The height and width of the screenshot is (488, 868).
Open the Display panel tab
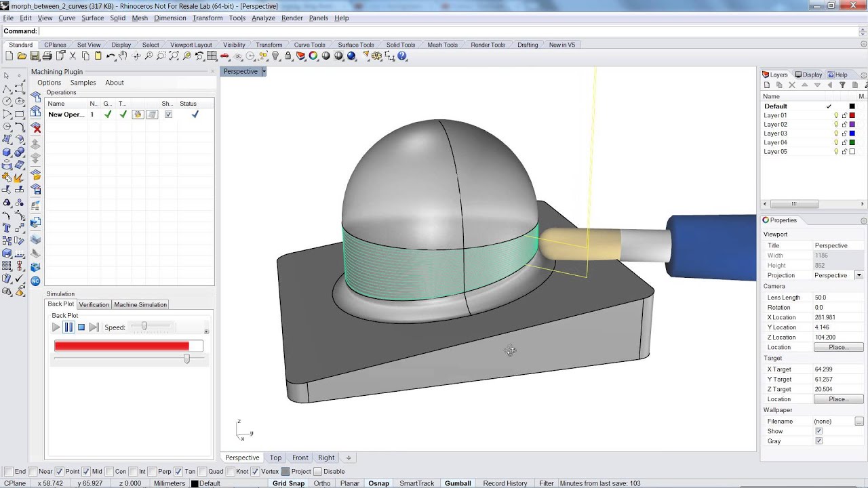(808, 75)
